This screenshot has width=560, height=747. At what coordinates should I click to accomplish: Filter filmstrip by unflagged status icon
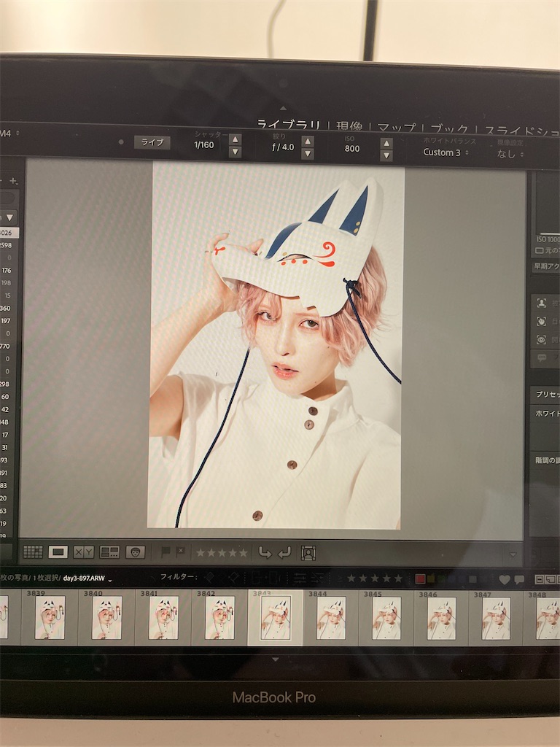click(233, 578)
